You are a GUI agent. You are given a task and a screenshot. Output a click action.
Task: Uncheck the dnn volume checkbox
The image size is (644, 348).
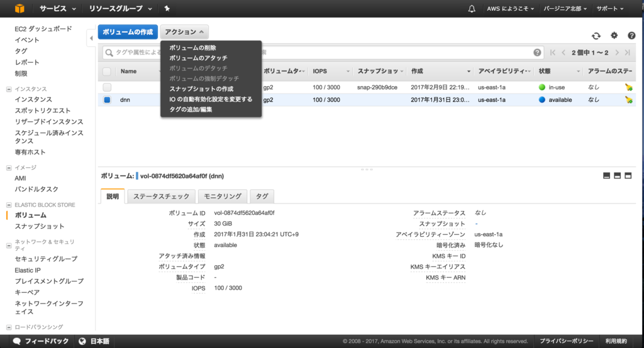point(107,100)
